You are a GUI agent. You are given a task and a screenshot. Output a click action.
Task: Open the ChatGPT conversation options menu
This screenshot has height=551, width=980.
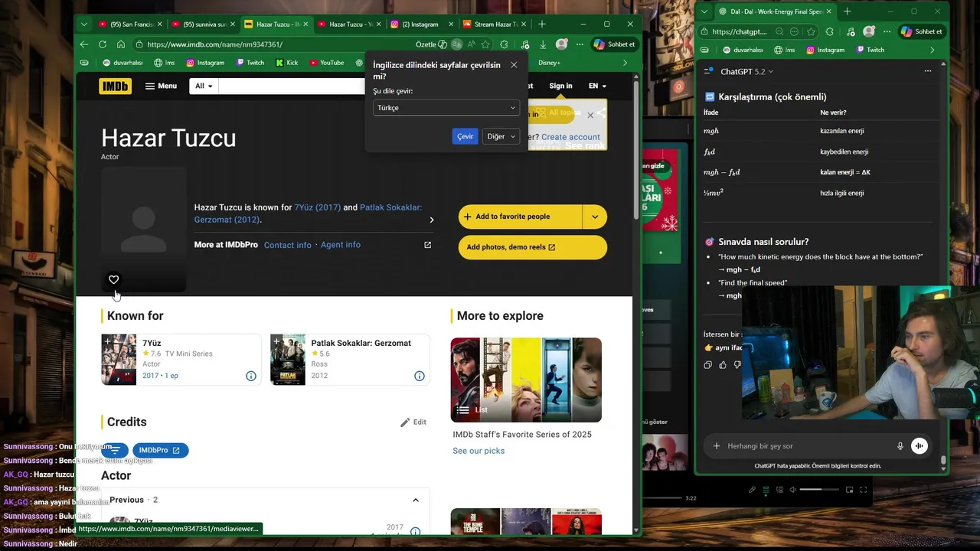click(927, 71)
